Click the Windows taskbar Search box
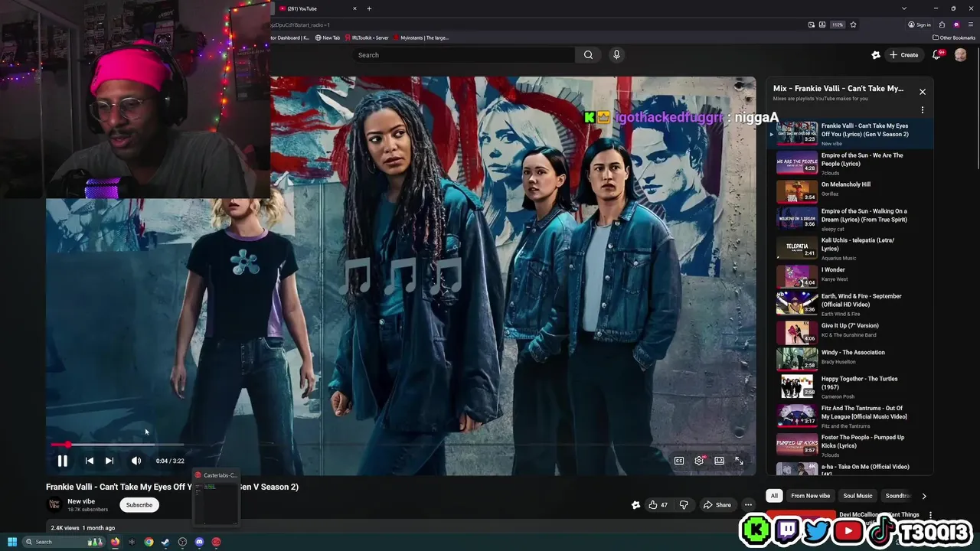 coord(64,542)
